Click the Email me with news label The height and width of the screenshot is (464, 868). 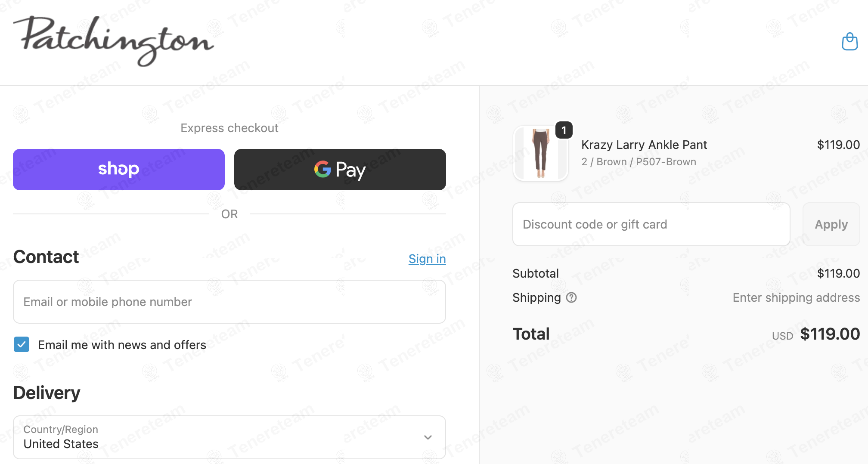(x=122, y=345)
